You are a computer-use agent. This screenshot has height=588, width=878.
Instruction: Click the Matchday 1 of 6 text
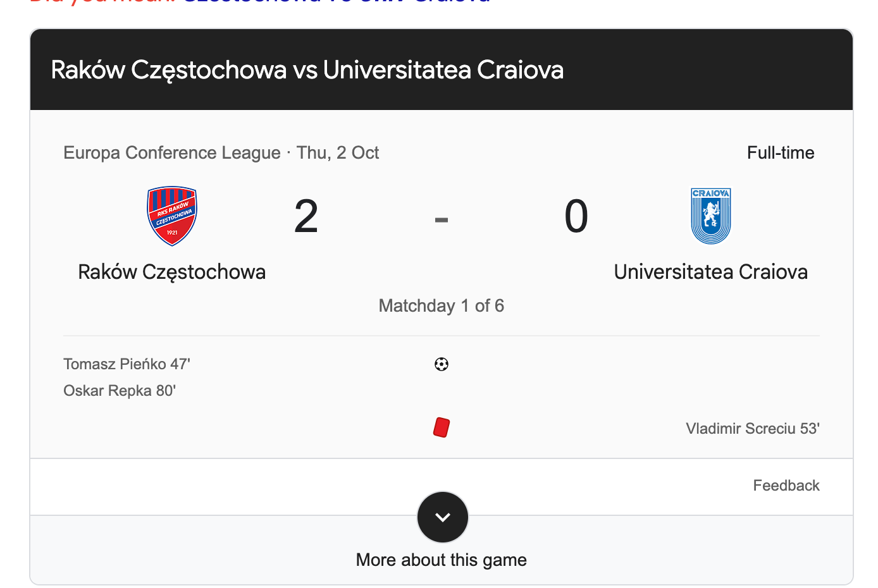441,306
